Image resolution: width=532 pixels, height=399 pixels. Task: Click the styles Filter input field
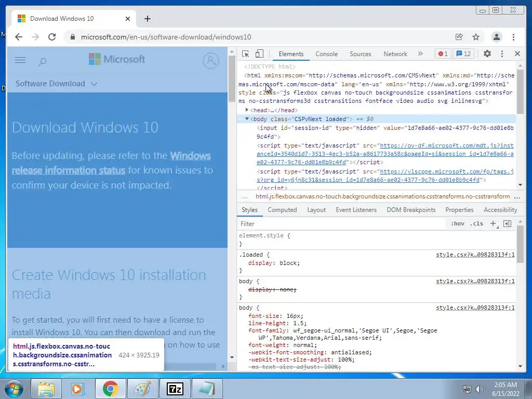pyautogui.click(x=341, y=223)
